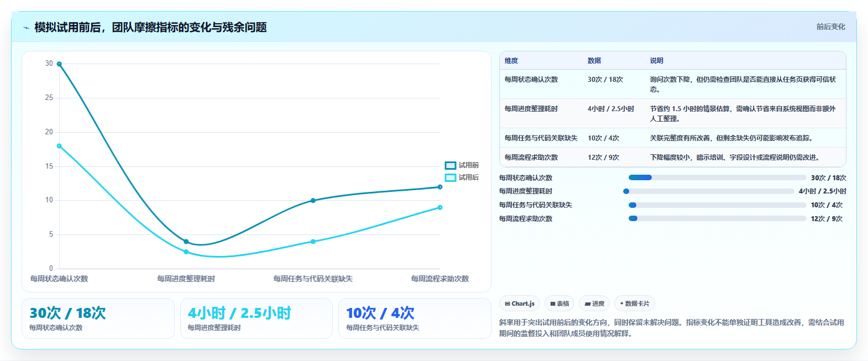This screenshot has height=361, width=868.
Task: Select the 试用前 data point at 每周进度整理耗时
Action: coord(186,242)
